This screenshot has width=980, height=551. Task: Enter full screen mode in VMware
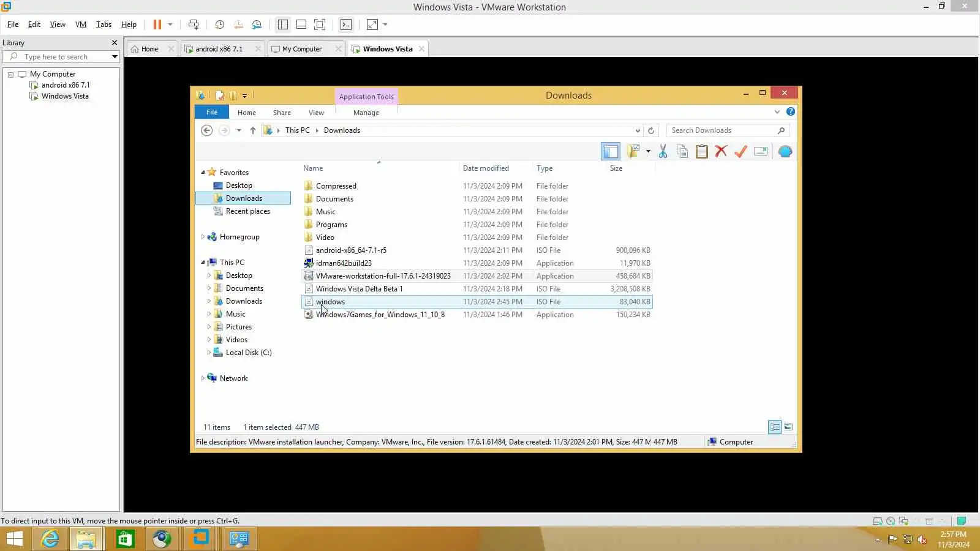coord(320,24)
